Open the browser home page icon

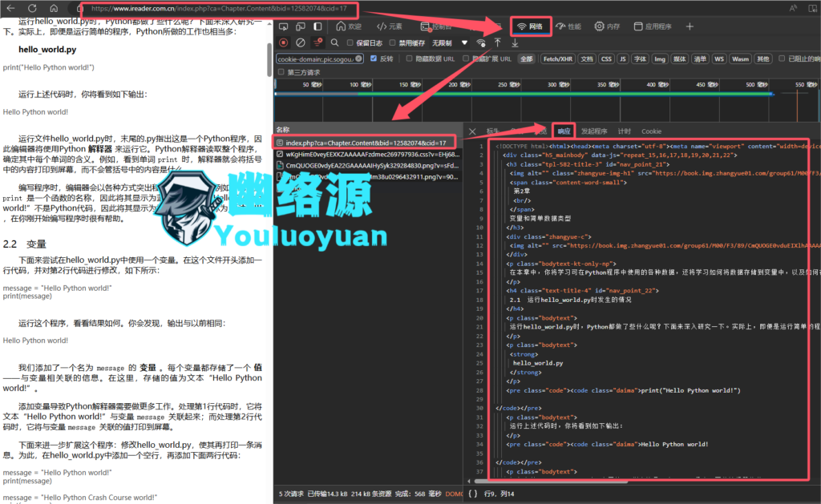(54, 8)
